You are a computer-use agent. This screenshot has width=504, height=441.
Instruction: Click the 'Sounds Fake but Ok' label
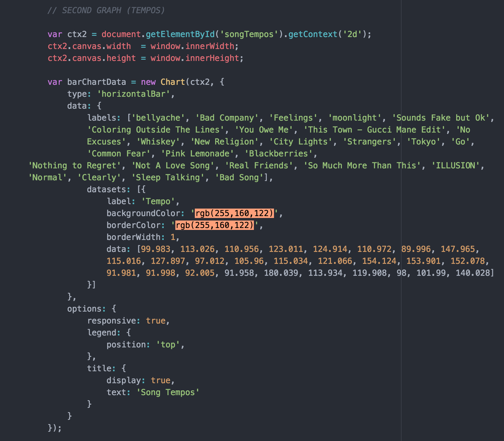(441, 118)
